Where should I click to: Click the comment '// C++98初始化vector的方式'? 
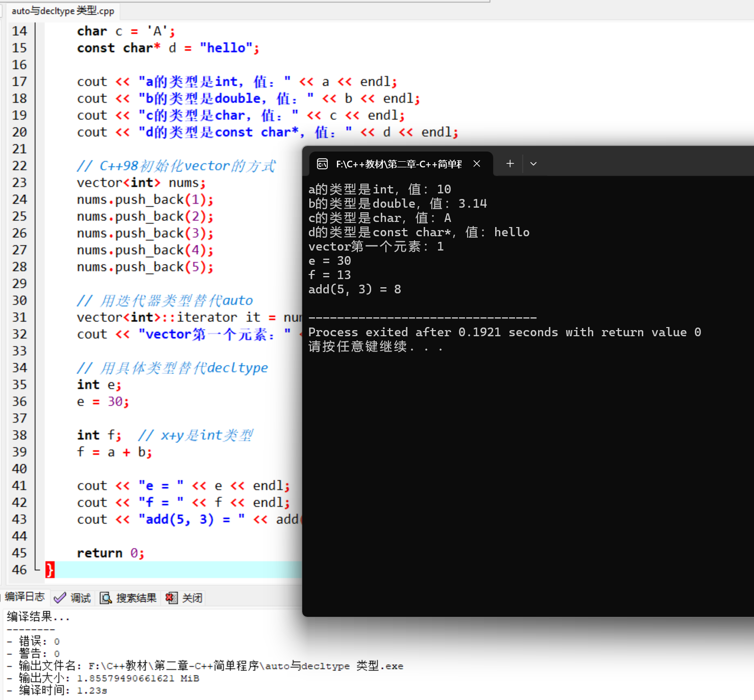176,166
